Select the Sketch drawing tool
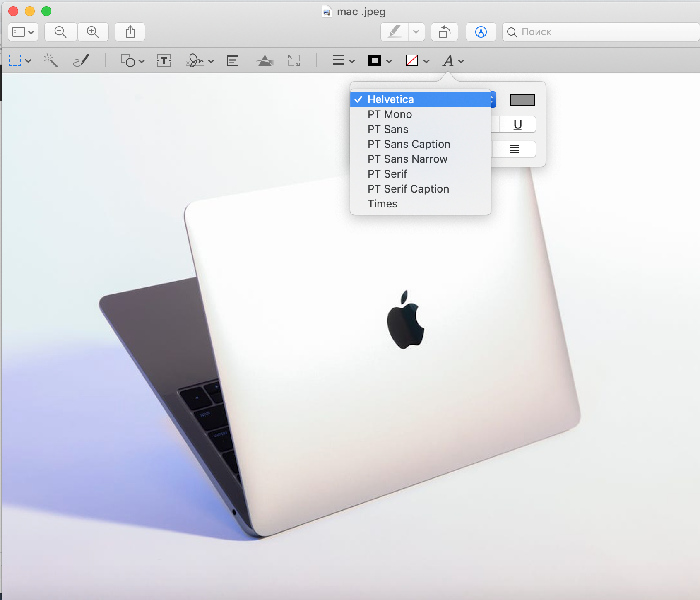Image resolution: width=700 pixels, height=600 pixels. (81, 61)
